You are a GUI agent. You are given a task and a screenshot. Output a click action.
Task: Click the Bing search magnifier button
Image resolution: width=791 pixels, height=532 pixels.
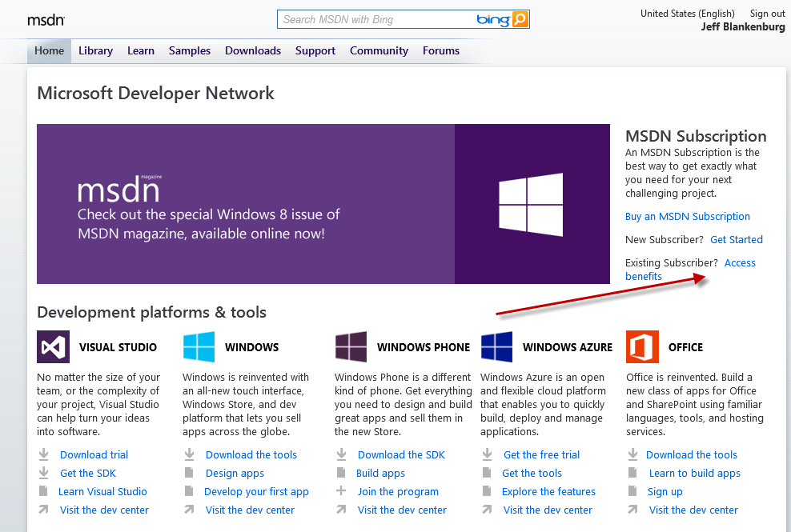(520, 19)
